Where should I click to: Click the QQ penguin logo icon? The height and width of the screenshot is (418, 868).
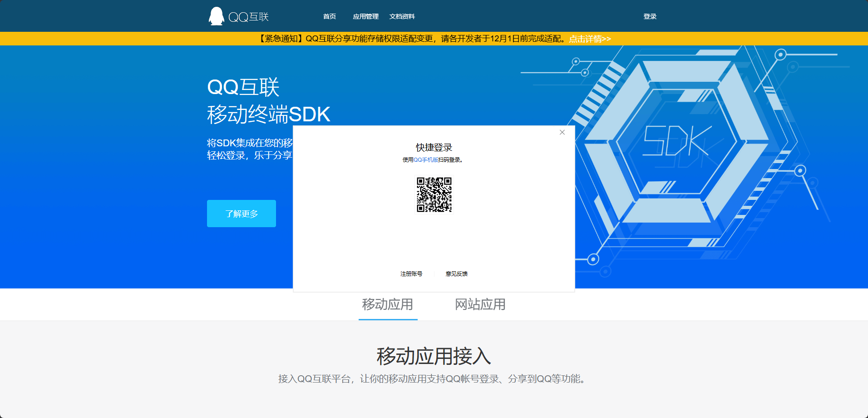coord(216,16)
